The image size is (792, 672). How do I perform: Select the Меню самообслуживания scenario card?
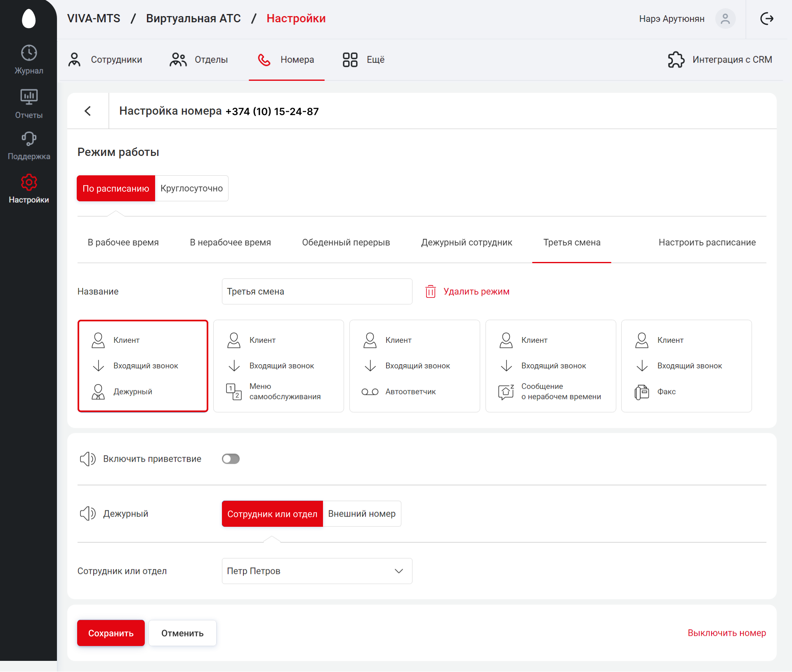(278, 366)
